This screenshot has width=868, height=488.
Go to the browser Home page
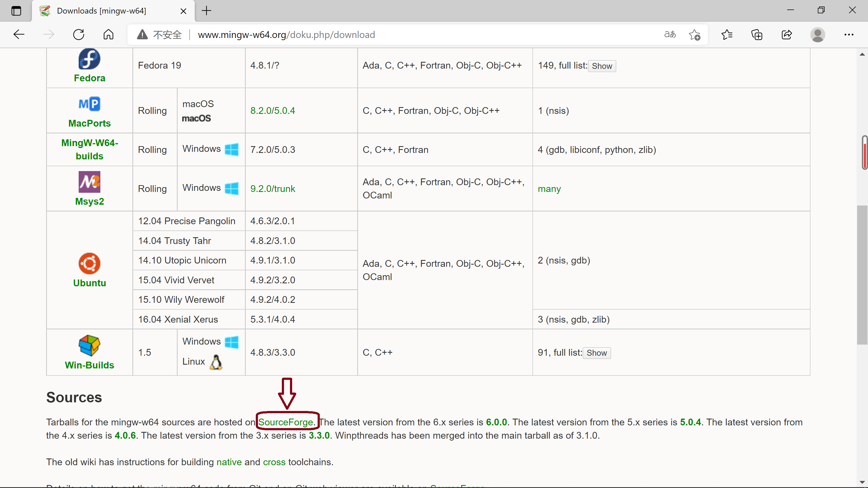(x=108, y=35)
